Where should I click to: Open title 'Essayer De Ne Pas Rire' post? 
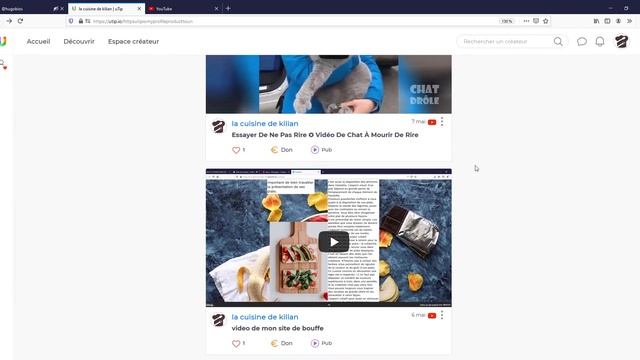click(x=325, y=135)
